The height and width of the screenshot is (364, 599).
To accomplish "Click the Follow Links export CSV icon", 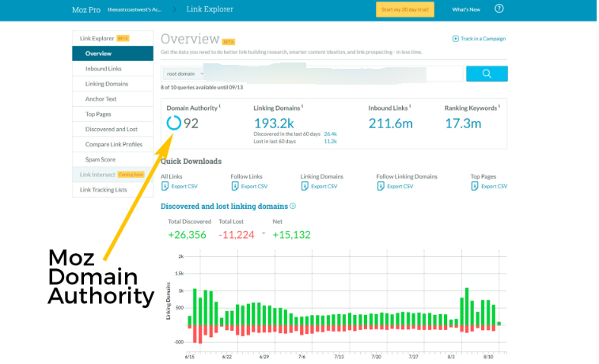I will tap(235, 186).
